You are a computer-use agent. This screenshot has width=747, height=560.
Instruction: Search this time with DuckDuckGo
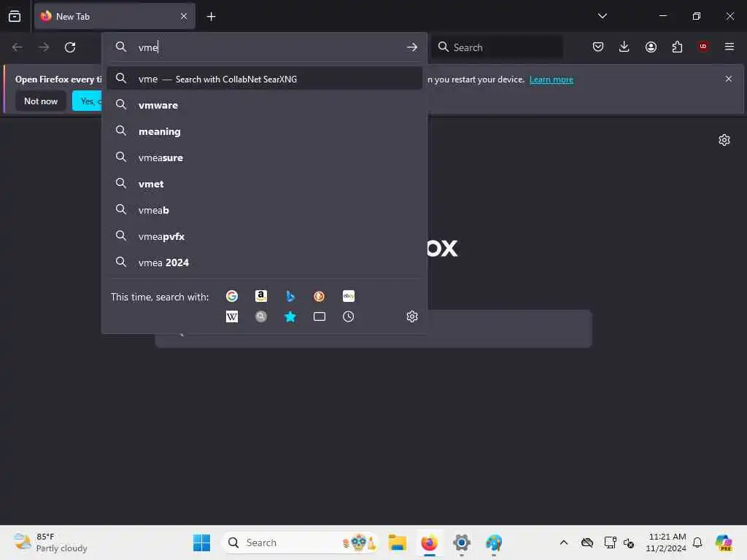pos(320,296)
